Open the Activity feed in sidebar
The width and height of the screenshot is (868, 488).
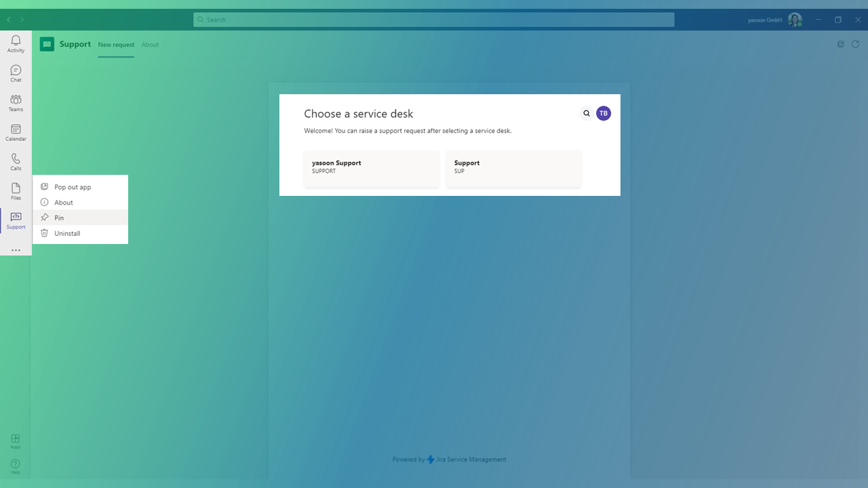tap(16, 44)
